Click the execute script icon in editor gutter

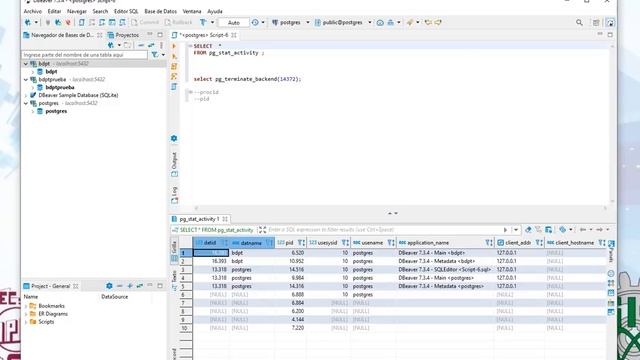pyautogui.click(x=174, y=67)
